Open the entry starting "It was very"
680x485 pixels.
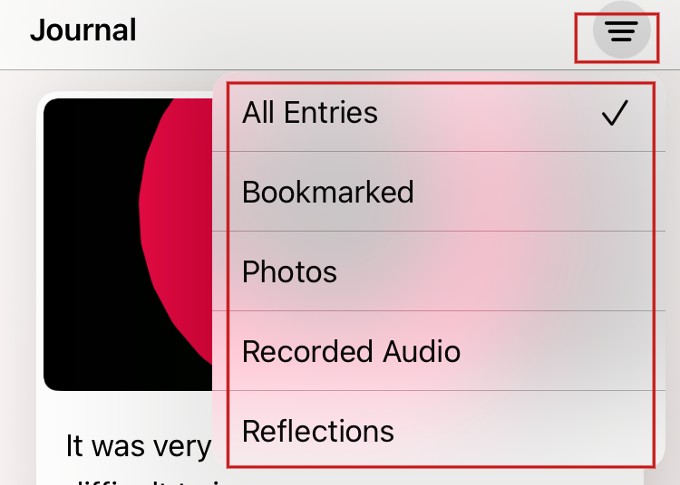(x=138, y=446)
